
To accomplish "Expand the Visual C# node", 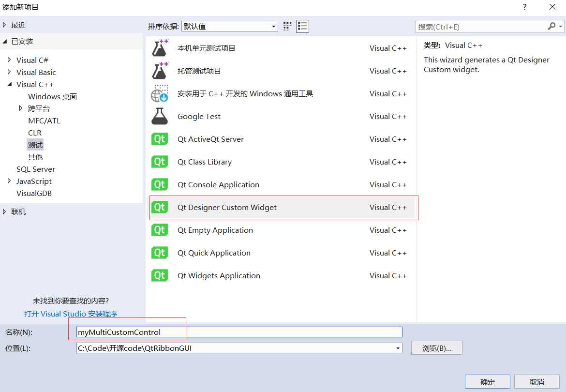I will [9, 60].
